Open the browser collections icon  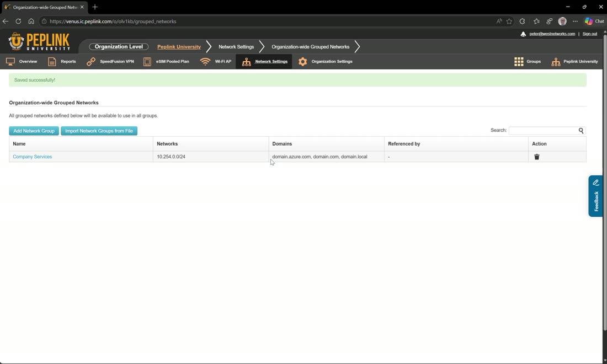coord(549,22)
